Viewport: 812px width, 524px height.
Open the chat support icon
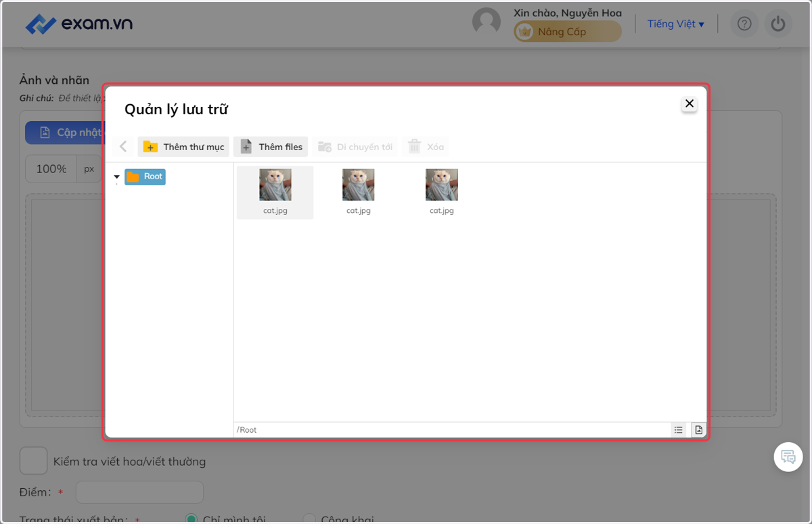pyautogui.click(x=788, y=456)
